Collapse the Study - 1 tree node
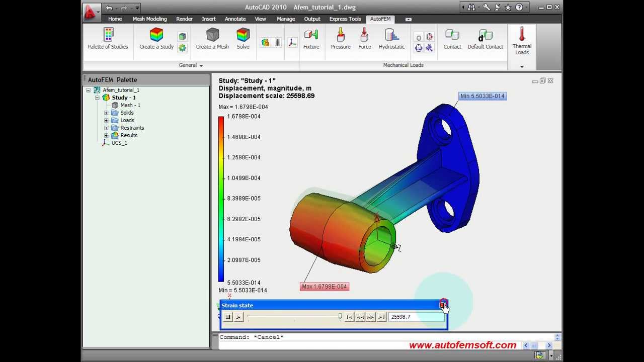The image size is (644, 362). pos(98,98)
